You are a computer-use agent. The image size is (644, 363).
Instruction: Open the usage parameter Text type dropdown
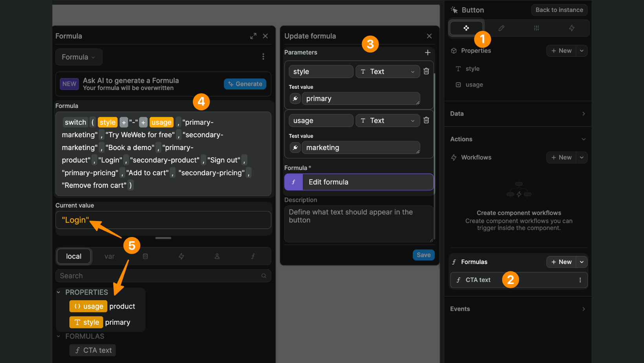pyautogui.click(x=387, y=121)
